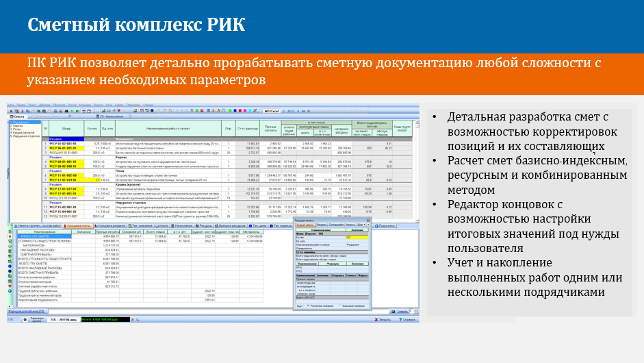Click the Параметры расчета status button
This screenshot has width=644, height=363.
tap(37, 319)
